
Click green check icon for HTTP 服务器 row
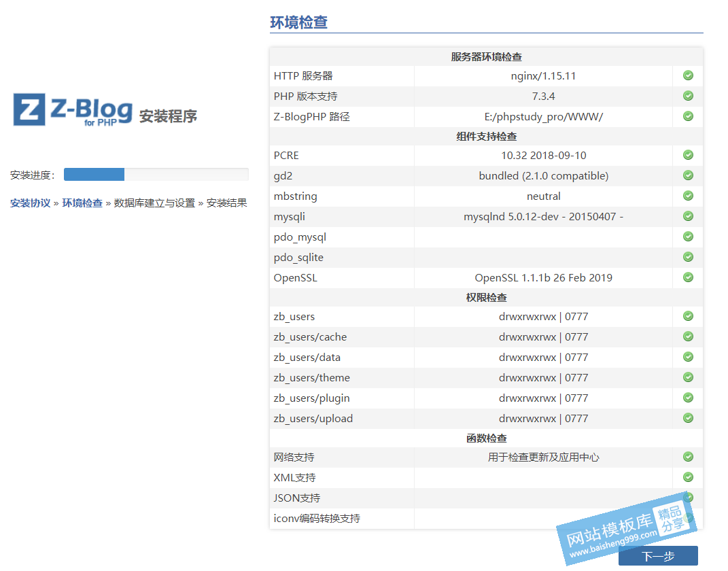(688, 75)
